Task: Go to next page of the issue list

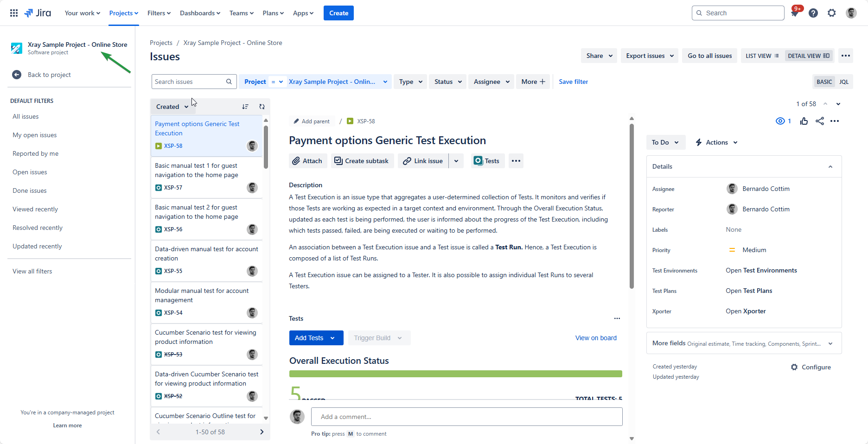Action: click(x=262, y=432)
